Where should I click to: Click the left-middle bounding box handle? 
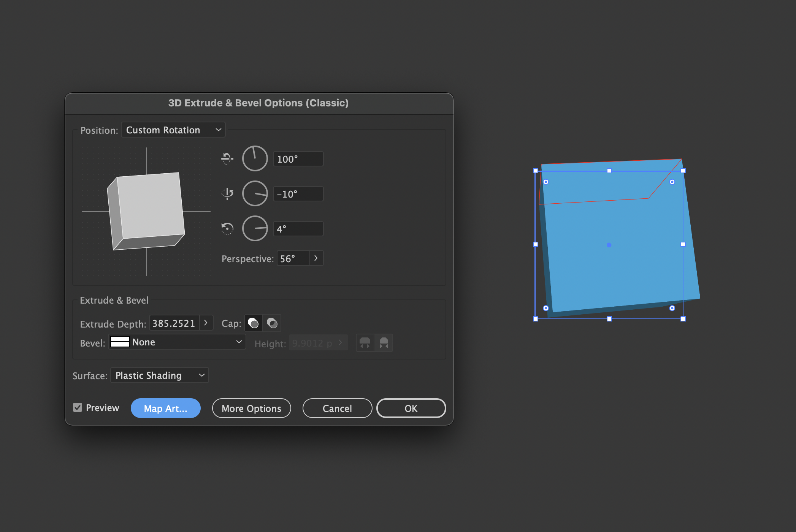tap(536, 244)
